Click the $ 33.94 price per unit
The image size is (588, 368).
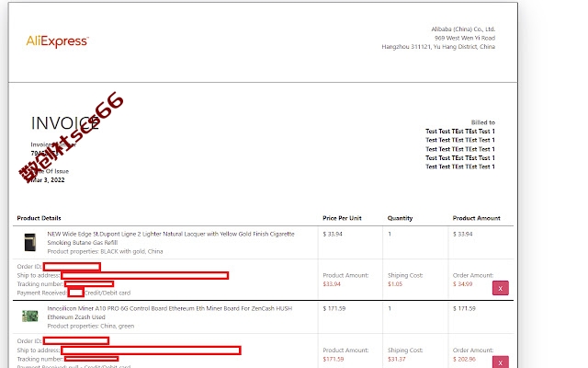click(333, 234)
